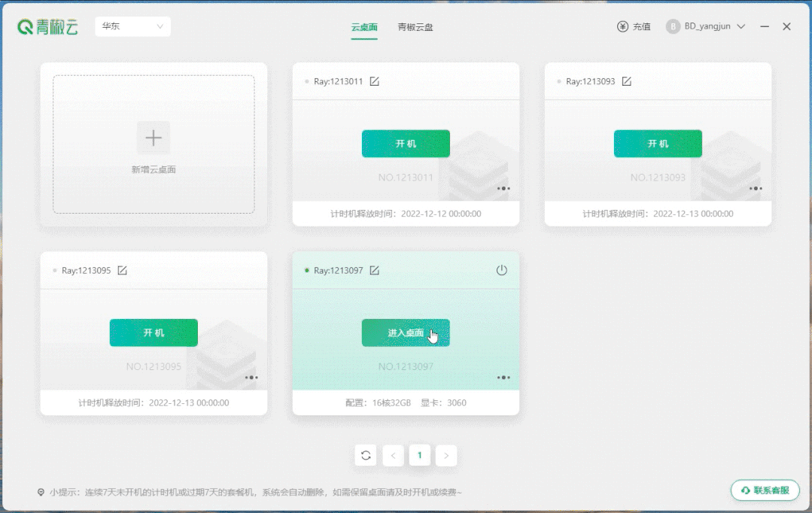Refresh the cloud desktop list
Image resolution: width=812 pixels, height=513 pixels.
pos(366,456)
